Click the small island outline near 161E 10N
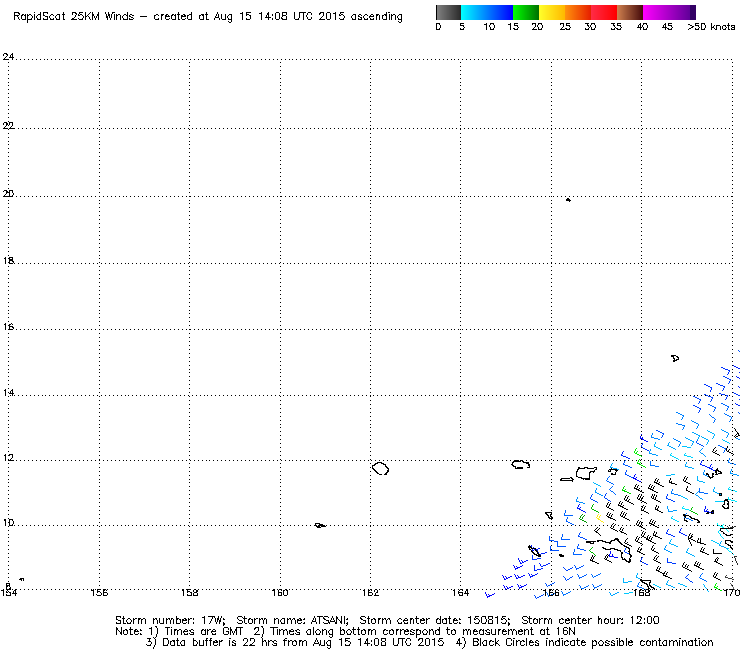740x650 pixels. [x=320, y=525]
